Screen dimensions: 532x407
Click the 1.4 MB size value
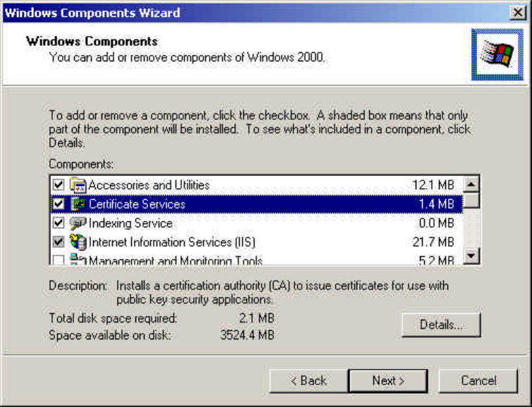click(x=436, y=204)
